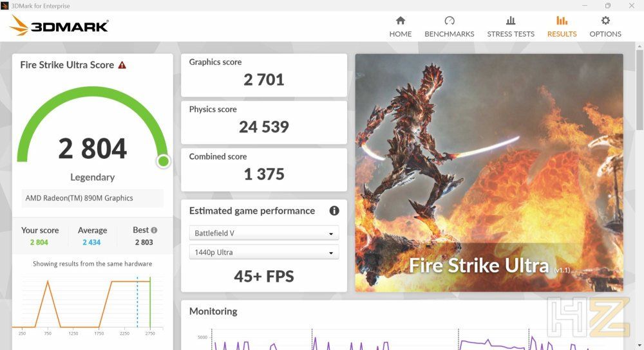Click the Combined score label
The height and width of the screenshot is (350, 644).
[x=218, y=156]
